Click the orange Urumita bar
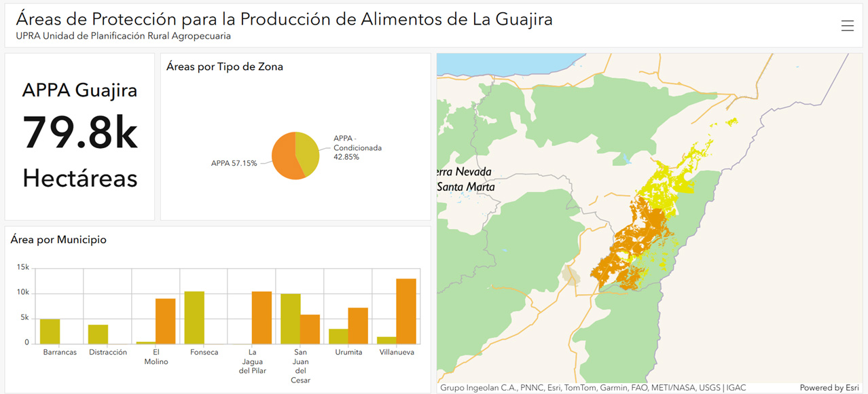868x394 pixels. (358, 325)
